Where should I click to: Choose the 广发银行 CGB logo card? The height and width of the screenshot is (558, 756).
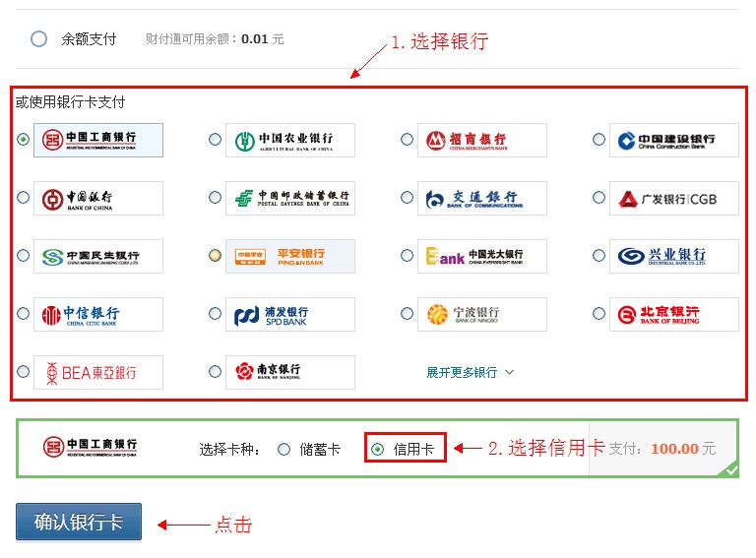pyautogui.click(x=674, y=198)
